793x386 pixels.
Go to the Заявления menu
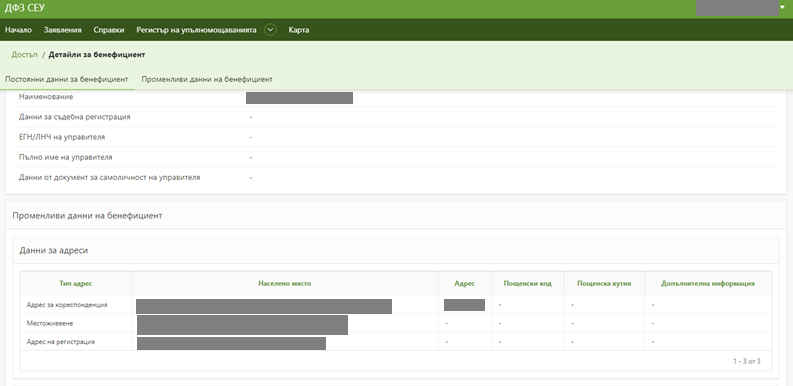pos(63,30)
